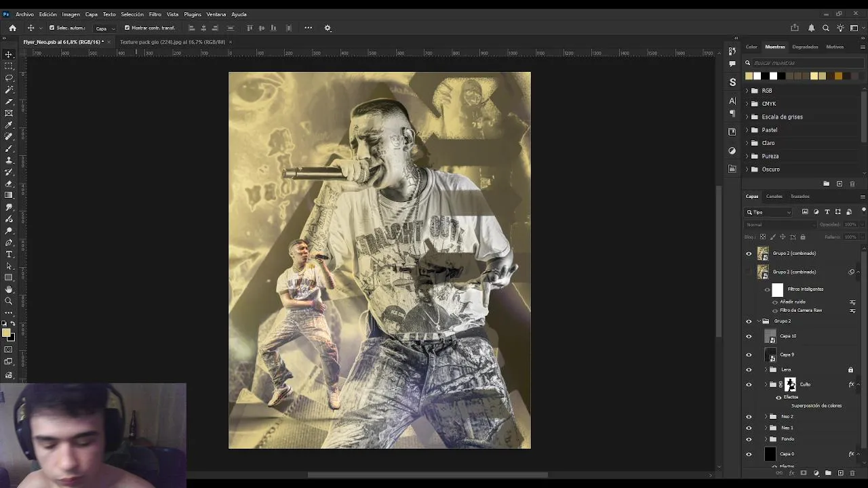This screenshot has width=868, height=488.
Task: Open the Filtro menu
Action: click(x=155, y=14)
